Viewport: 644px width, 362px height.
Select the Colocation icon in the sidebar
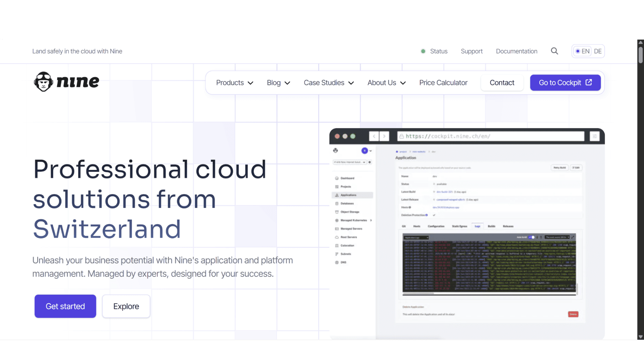click(337, 246)
